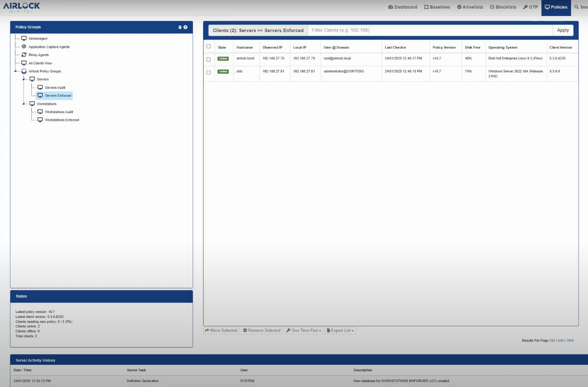The width and height of the screenshot is (588, 387).
Task: Click the Online status badge for ctdc
Action: [223, 72]
